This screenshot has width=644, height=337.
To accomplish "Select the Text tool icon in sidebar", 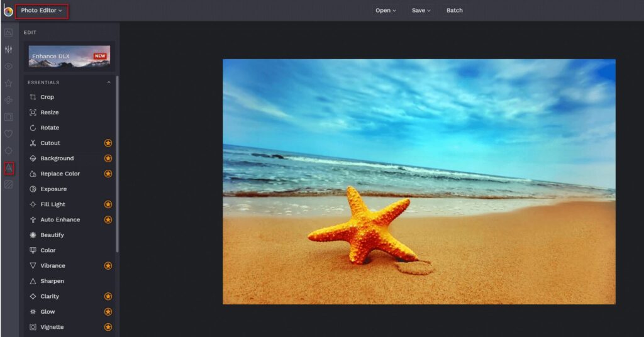I will [8, 168].
